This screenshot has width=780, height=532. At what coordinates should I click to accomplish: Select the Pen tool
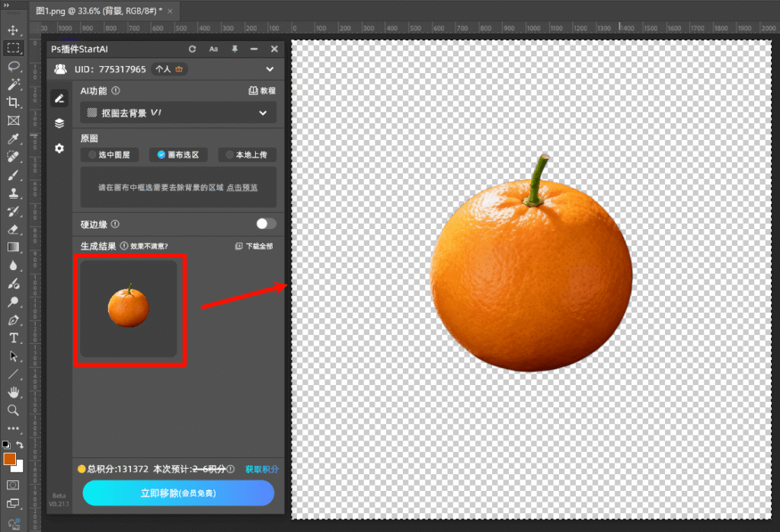coord(13,320)
